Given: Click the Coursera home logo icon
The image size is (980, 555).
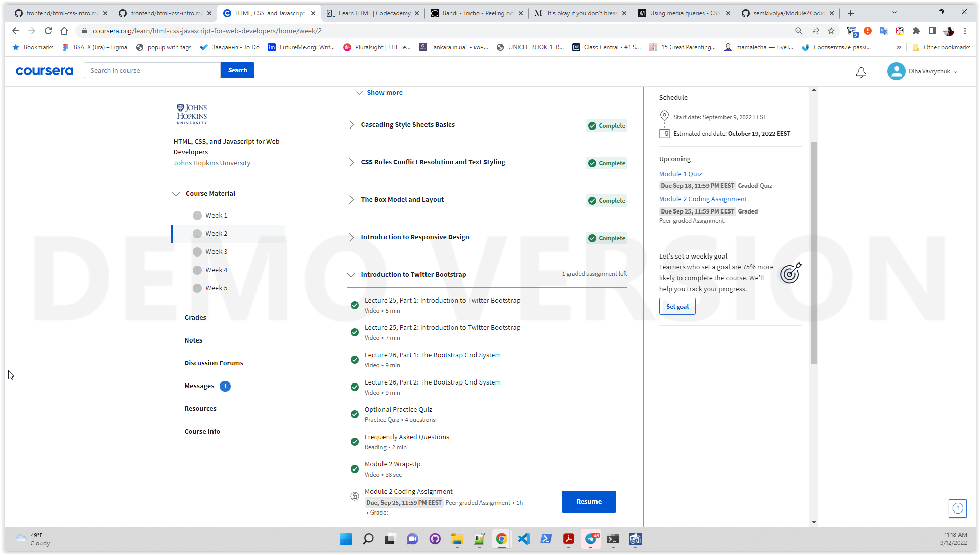Looking at the screenshot, I should point(45,70).
